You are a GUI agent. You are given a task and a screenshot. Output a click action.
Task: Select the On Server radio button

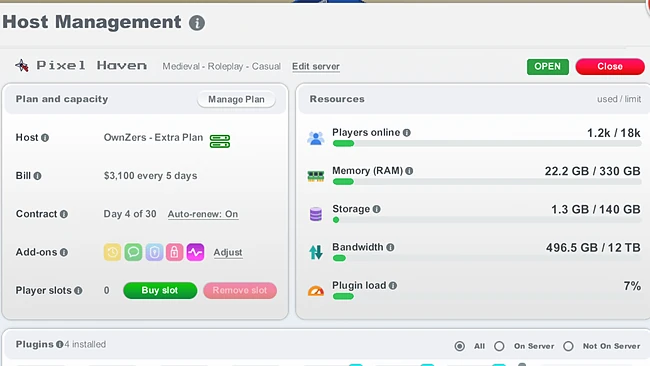(499, 346)
